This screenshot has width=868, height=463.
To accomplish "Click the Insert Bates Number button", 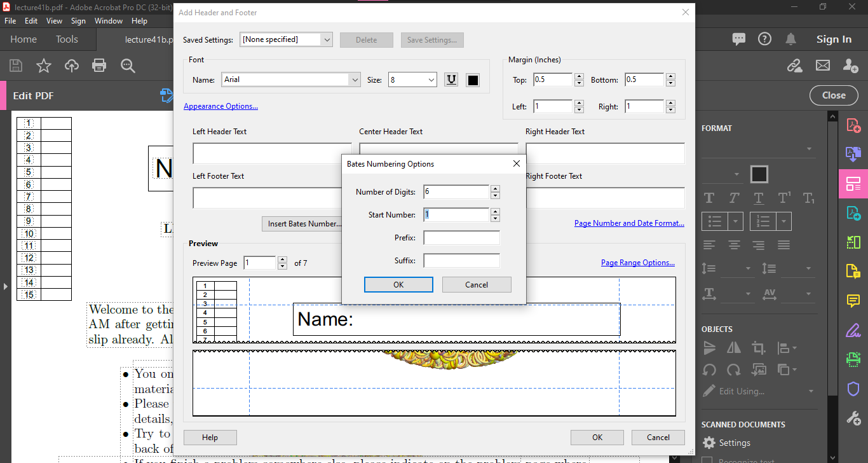I will coord(304,224).
